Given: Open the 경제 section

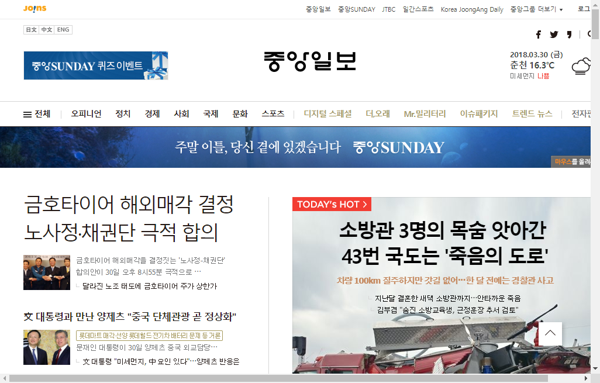Looking at the screenshot, I should tap(152, 114).
